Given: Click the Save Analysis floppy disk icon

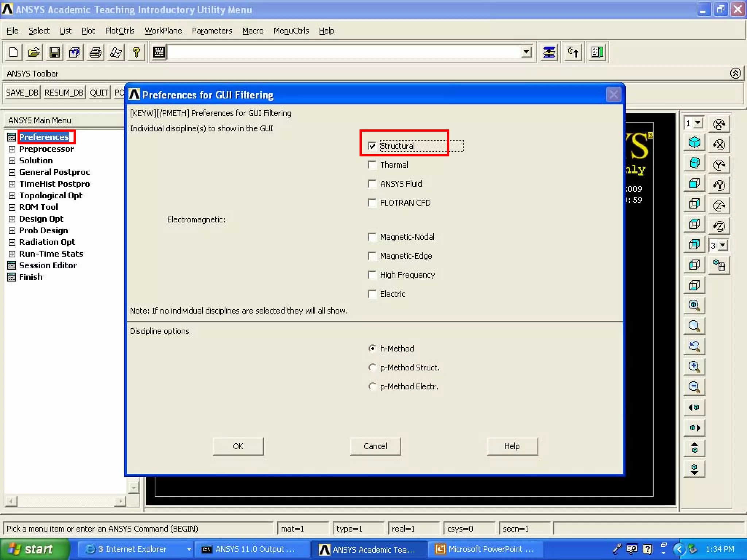Looking at the screenshot, I should click(54, 52).
